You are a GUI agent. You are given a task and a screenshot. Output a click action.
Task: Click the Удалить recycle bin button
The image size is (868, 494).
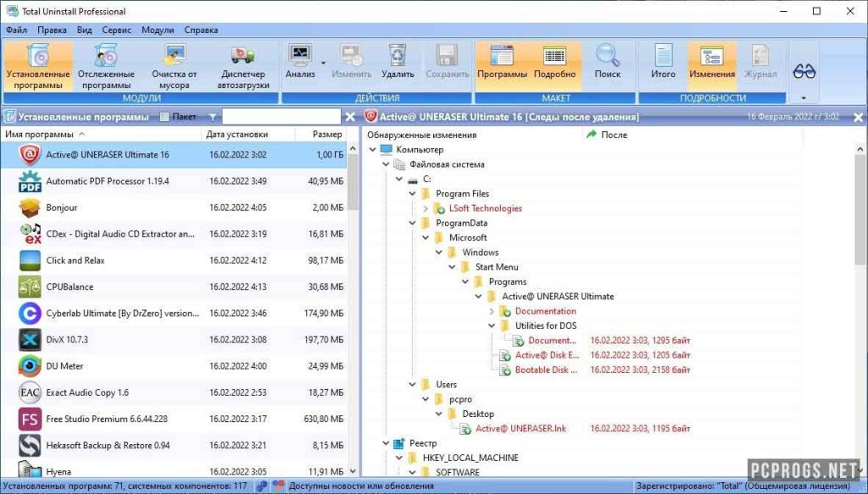398,62
